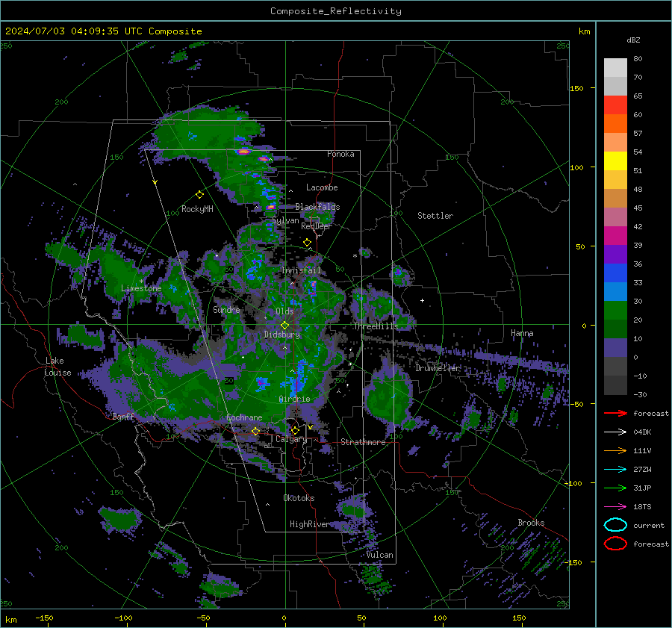Select the orange 111V arrow in the legend
Viewport: 672px width, 628px height.
(x=615, y=450)
